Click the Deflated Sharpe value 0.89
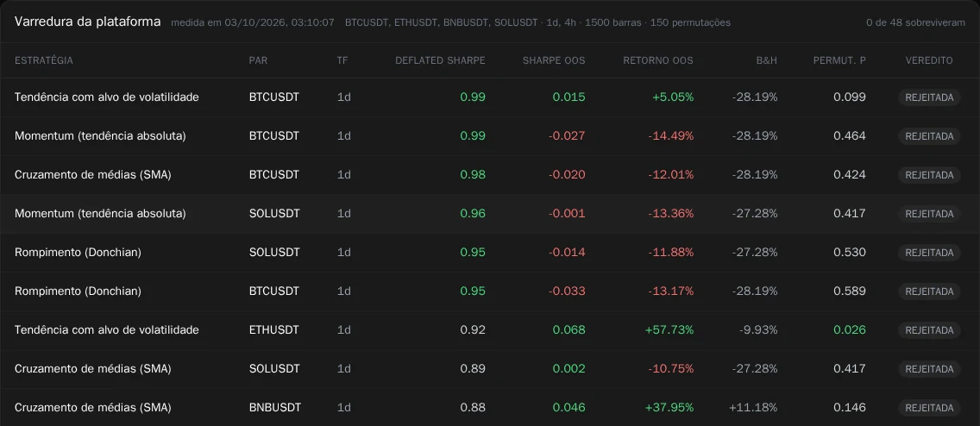 pos(473,368)
